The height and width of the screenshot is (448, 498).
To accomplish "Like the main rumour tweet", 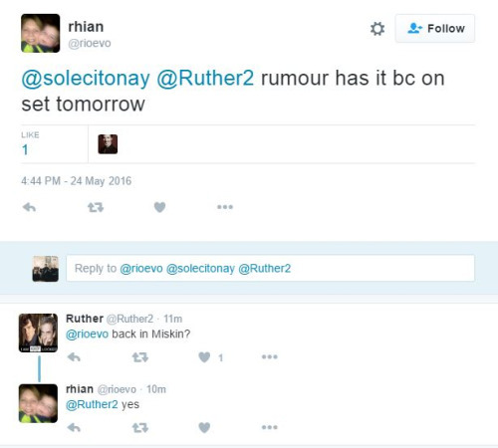I will pyautogui.click(x=159, y=207).
